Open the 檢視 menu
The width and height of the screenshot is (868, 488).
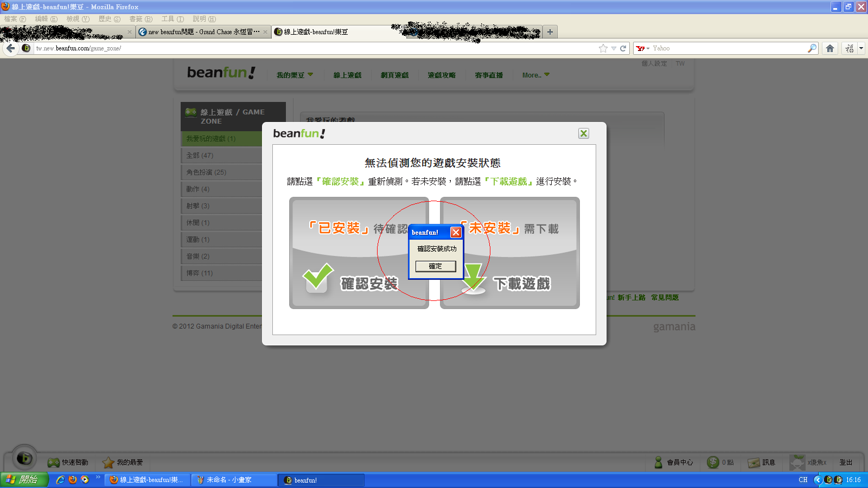click(x=78, y=19)
